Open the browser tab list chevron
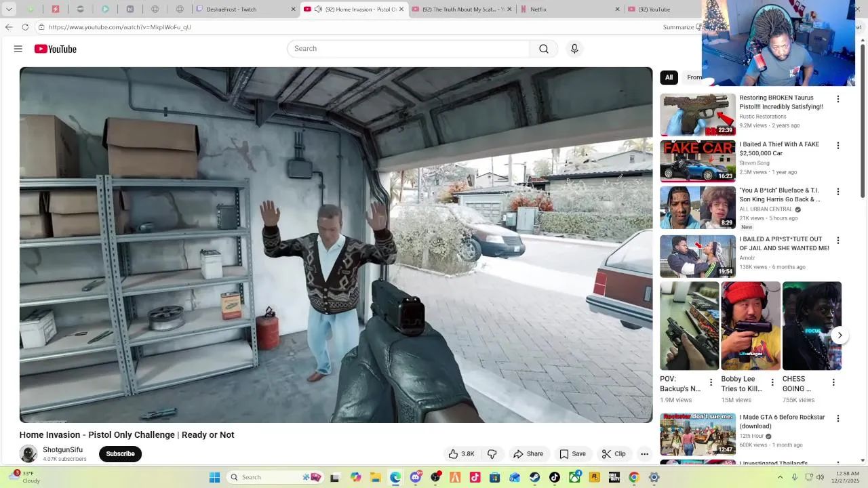Screen dimensions: 868x488 point(9,9)
